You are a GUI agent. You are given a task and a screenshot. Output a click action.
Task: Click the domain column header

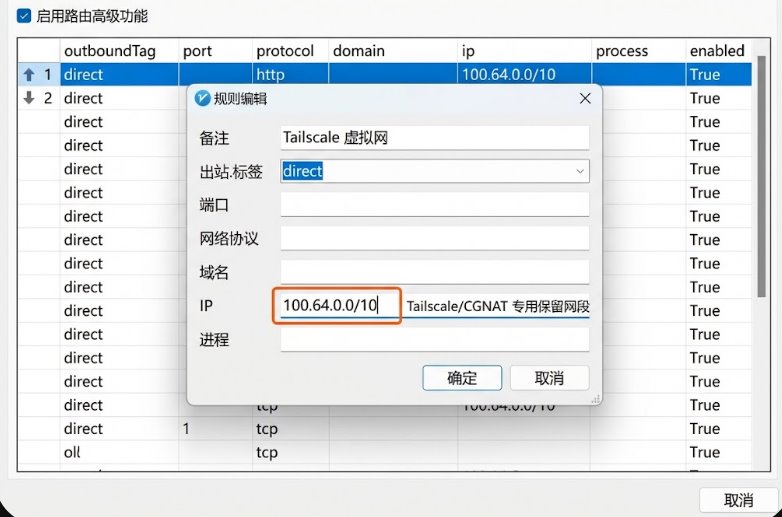click(x=393, y=51)
